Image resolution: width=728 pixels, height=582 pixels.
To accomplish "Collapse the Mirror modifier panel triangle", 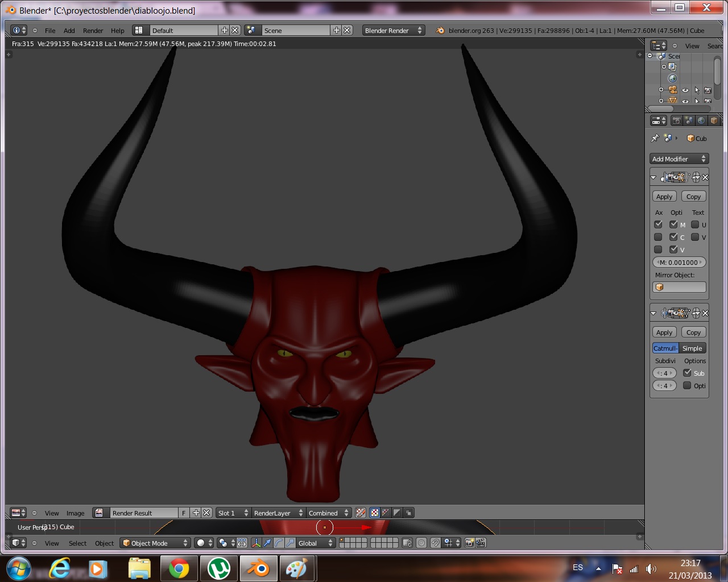I will [653, 178].
